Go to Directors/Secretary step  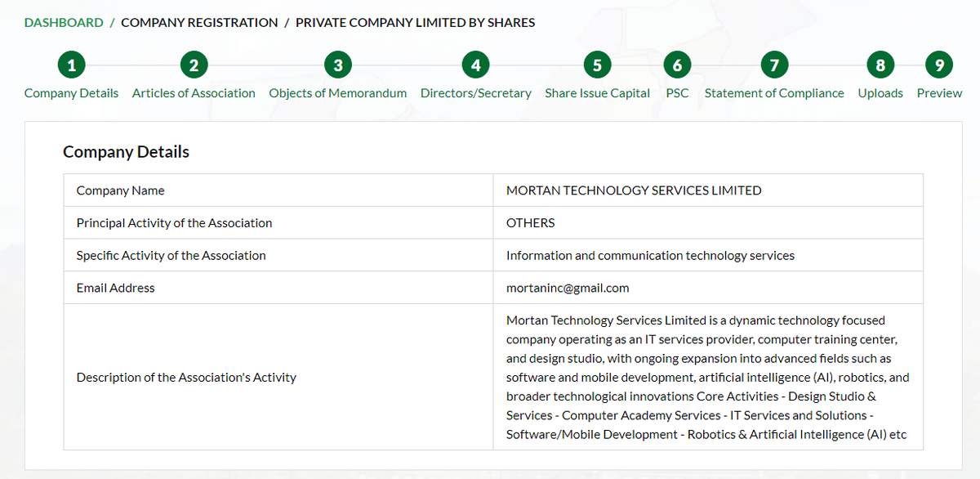click(x=476, y=93)
